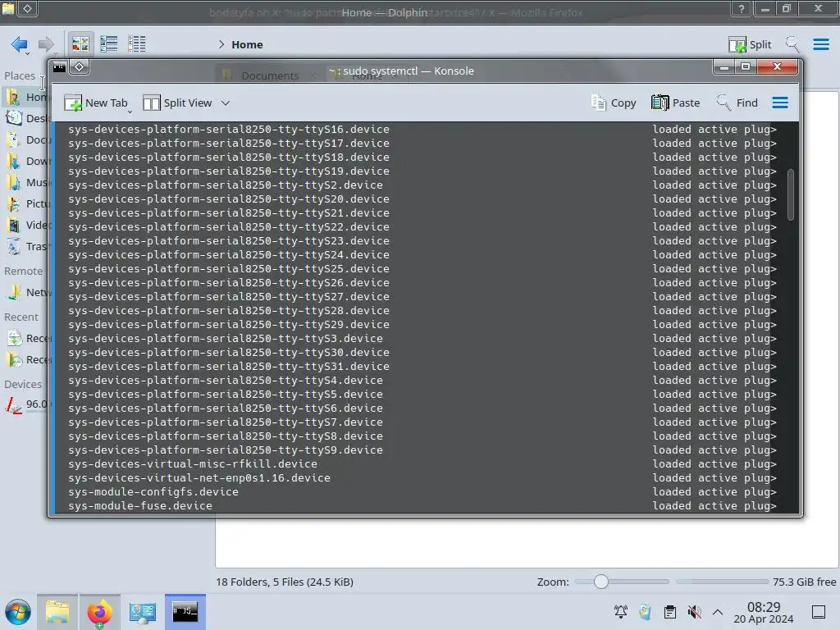Open Dolphin hamburger menu
The width and height of the screenshot is (840, 630).
click(820, 44)
